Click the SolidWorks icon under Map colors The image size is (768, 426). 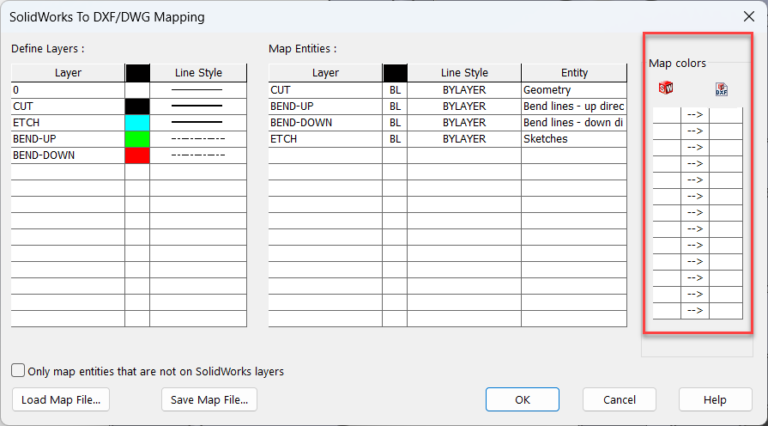coord(666,88)
